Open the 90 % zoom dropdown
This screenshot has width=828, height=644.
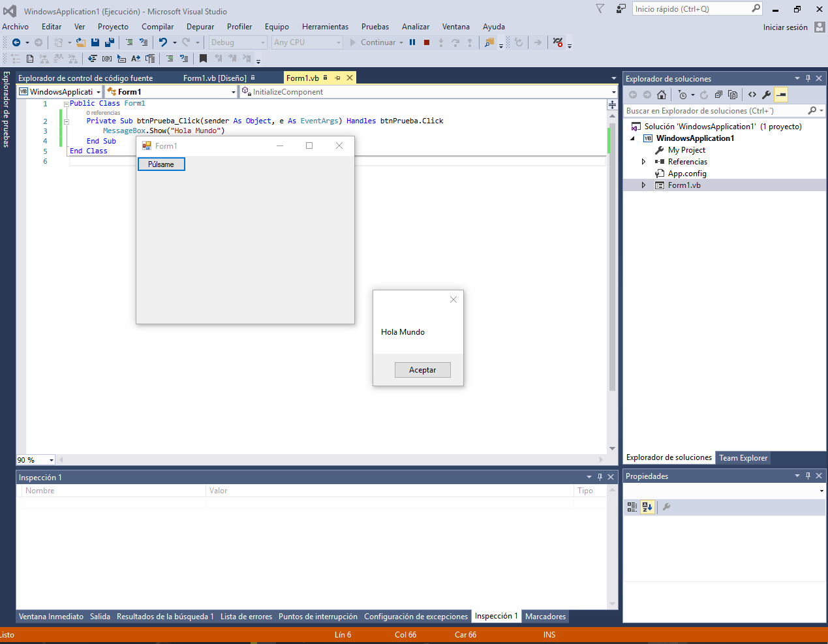coord(52,460)
